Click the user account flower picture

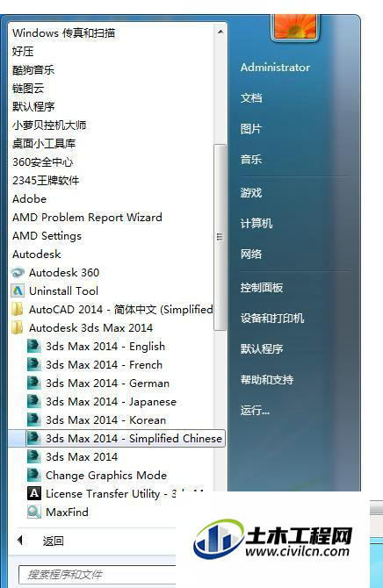[x=295, y=26]
